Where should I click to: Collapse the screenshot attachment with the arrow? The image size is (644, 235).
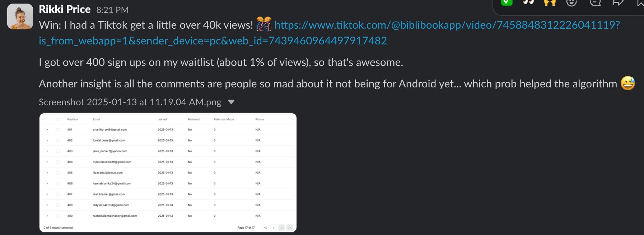(231, 102)
